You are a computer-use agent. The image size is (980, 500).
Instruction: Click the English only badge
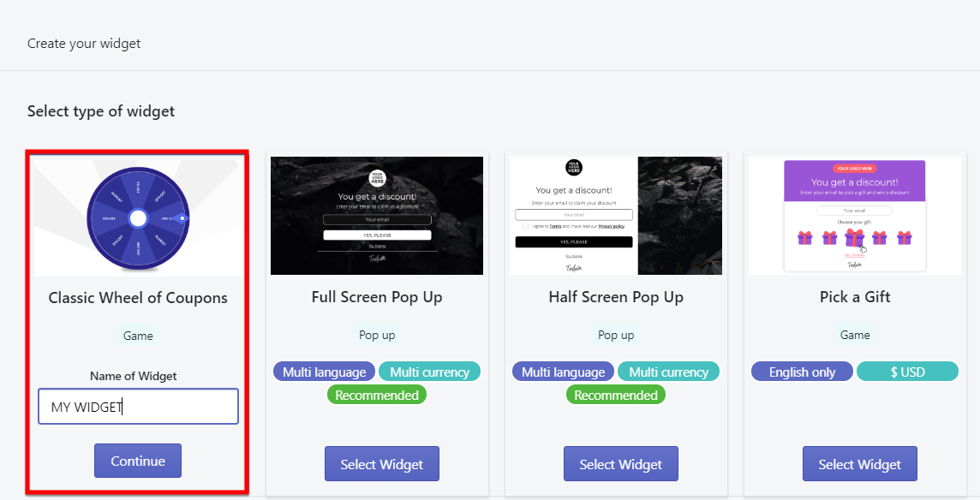click(802, 372)
